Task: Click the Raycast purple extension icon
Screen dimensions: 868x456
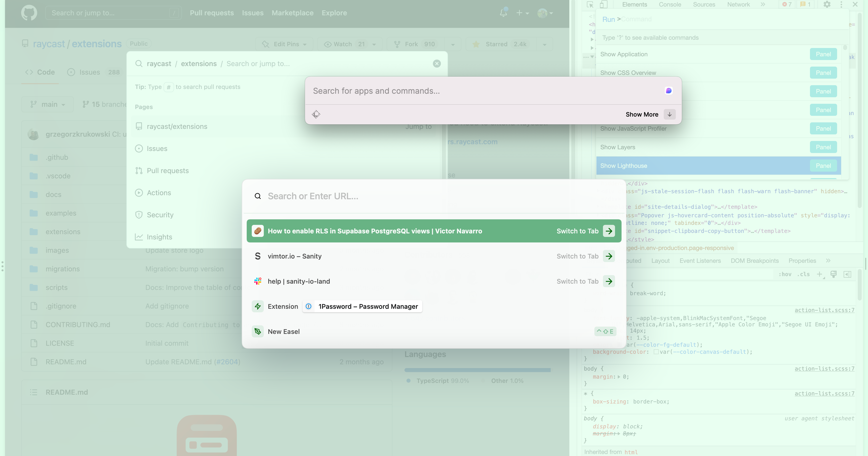Action: coord(669,91)
